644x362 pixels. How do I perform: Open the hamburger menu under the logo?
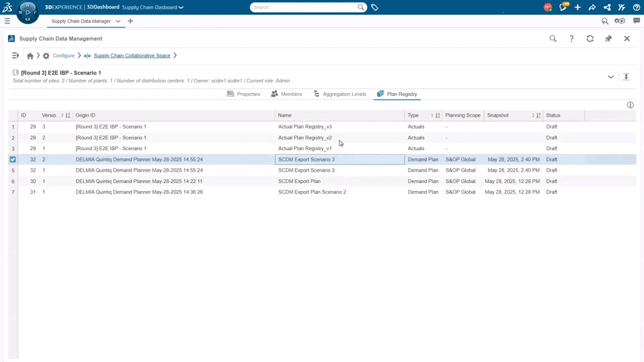coord(7,21)
